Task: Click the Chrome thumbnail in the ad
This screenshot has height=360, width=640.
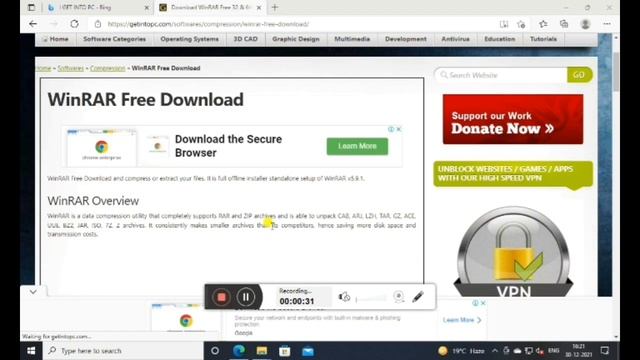Action: pyautogui.click(x=102, y=148)
